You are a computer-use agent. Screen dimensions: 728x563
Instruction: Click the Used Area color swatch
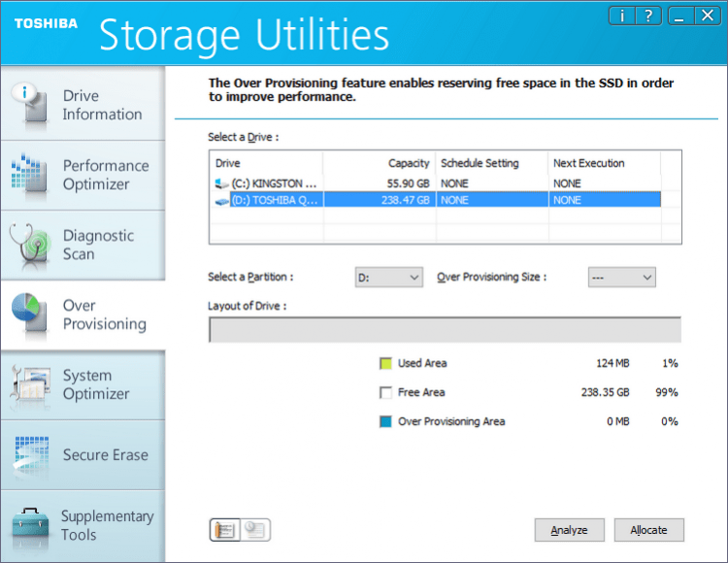(x=385, y=364)
